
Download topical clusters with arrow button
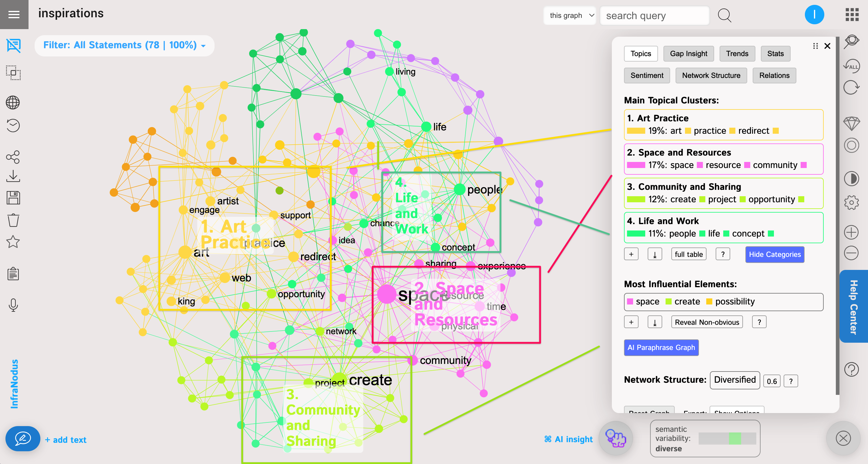(x=655, y=254)
